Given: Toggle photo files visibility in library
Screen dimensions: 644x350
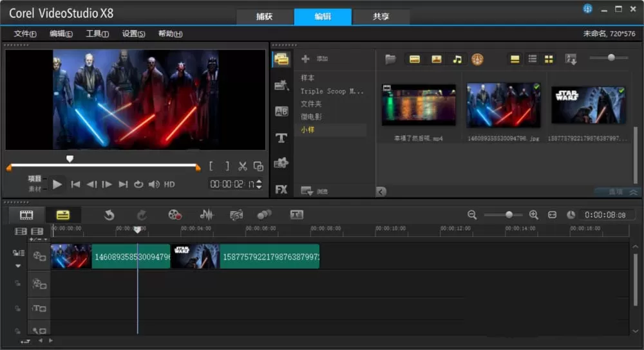Looking at the screenshot, I should tap(436, 59).
